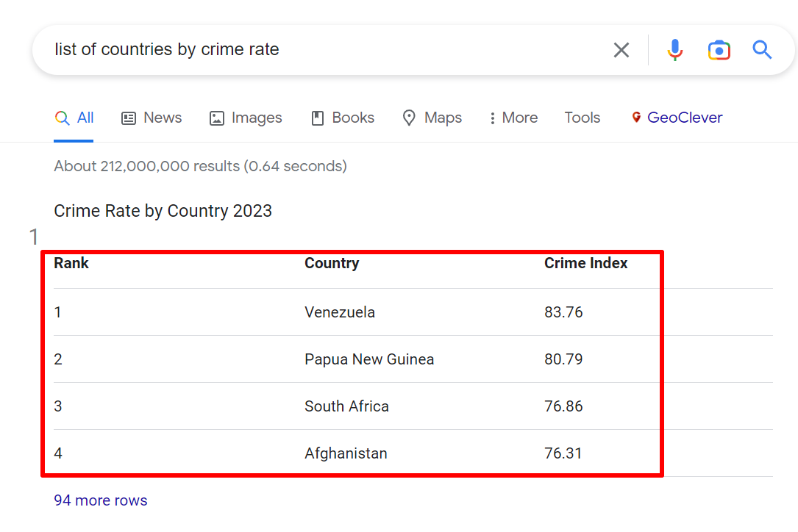The width and height of the screenshot is (798, 532).
Task: Click the Maps tab pin icon
Action: [409, 118]
